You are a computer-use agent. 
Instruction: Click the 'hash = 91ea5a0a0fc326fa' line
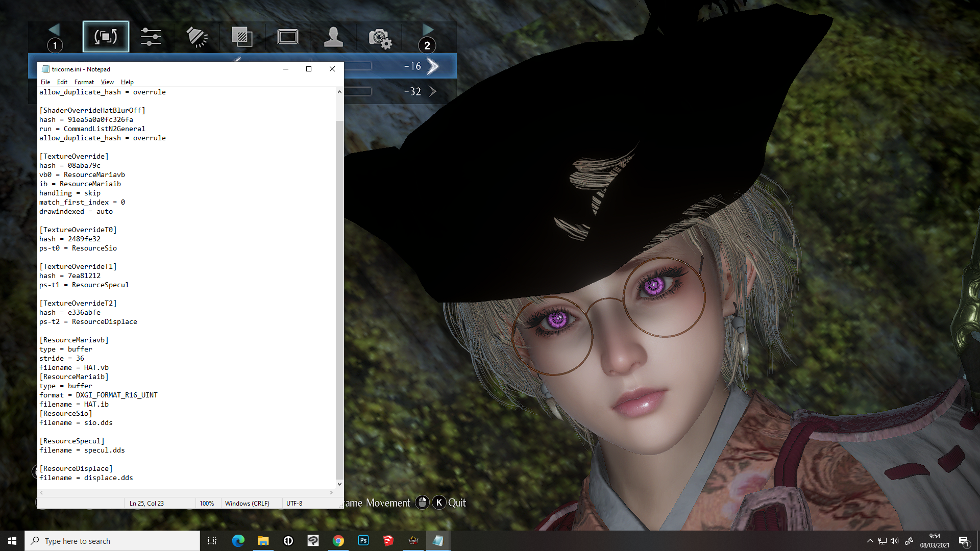click(86, 120)
